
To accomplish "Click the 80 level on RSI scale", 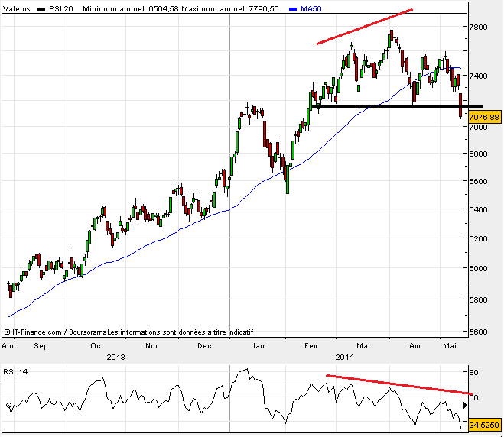I will coord(474,373).
